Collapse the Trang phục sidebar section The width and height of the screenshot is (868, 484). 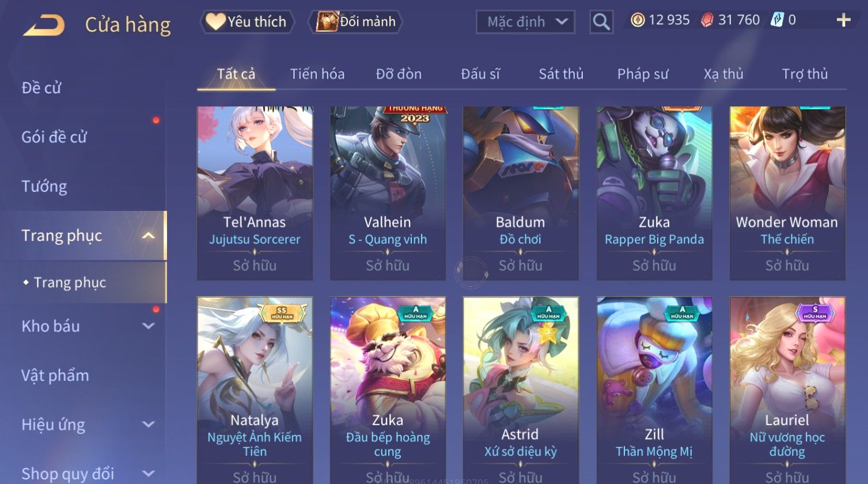[149, 236]
